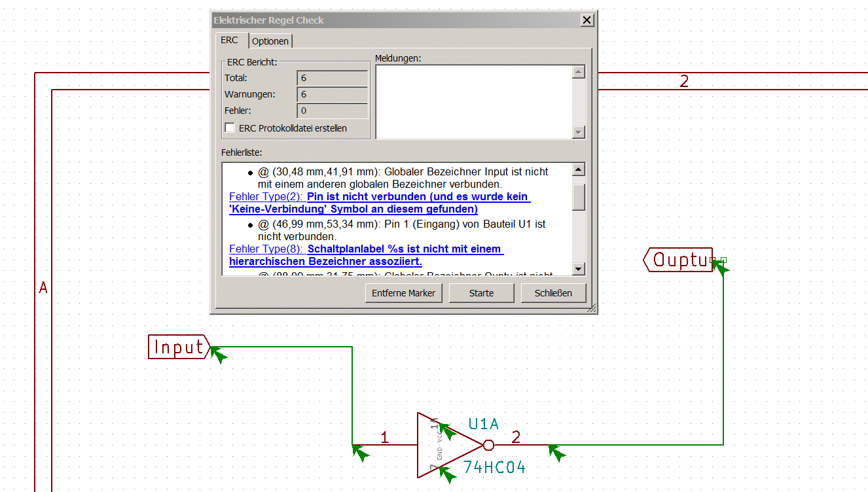Click the 'Pin 1 (Eingang) von Bauteil U1' entry

pos(402,230)
